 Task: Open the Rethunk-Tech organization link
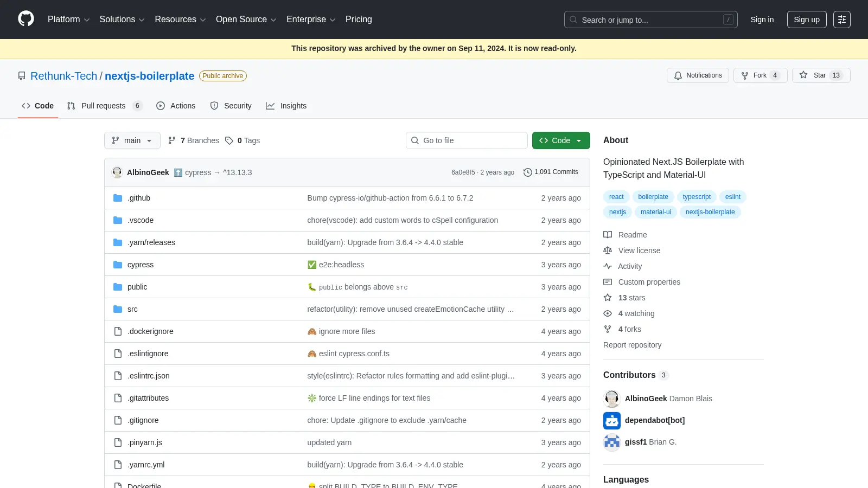coord(63,76)
